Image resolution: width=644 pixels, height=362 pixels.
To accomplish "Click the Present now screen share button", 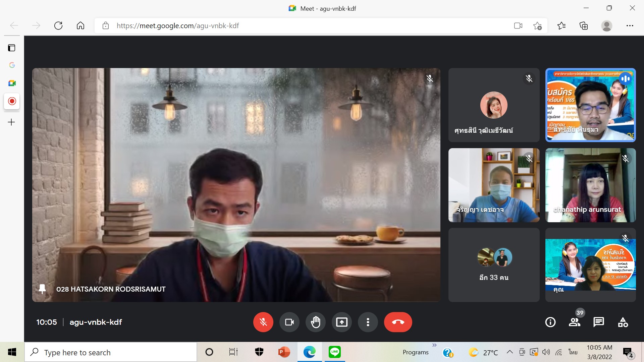I will 341,322.
